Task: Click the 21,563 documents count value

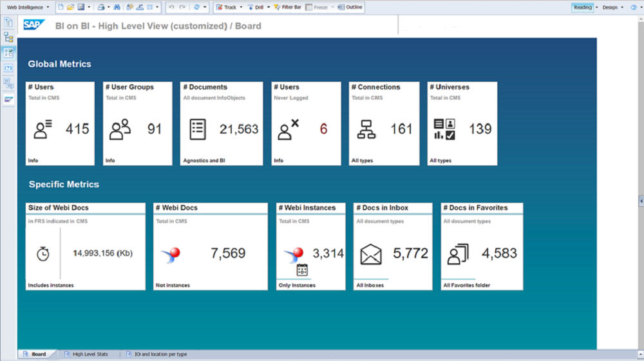Action: point(239,129)
